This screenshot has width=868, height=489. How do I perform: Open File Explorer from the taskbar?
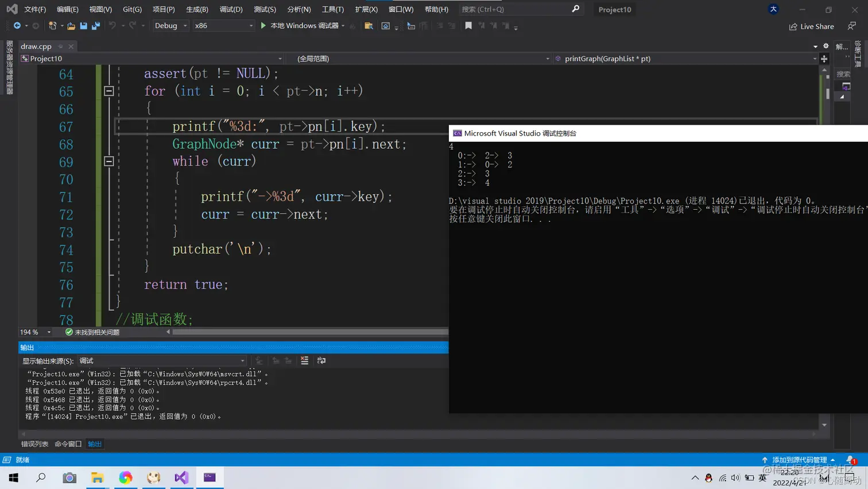(98, 478)
